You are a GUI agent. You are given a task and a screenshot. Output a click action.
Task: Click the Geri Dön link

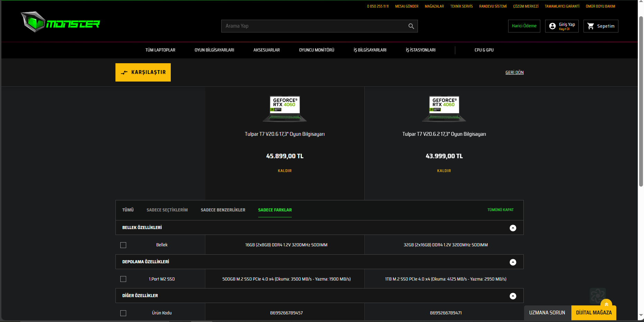514,73
